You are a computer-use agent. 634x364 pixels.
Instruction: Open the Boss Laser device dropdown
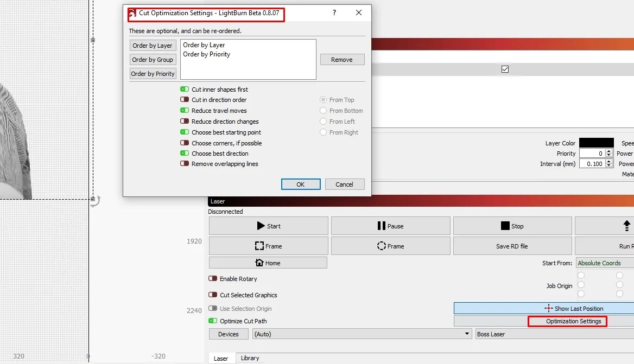tap(555, 334)
